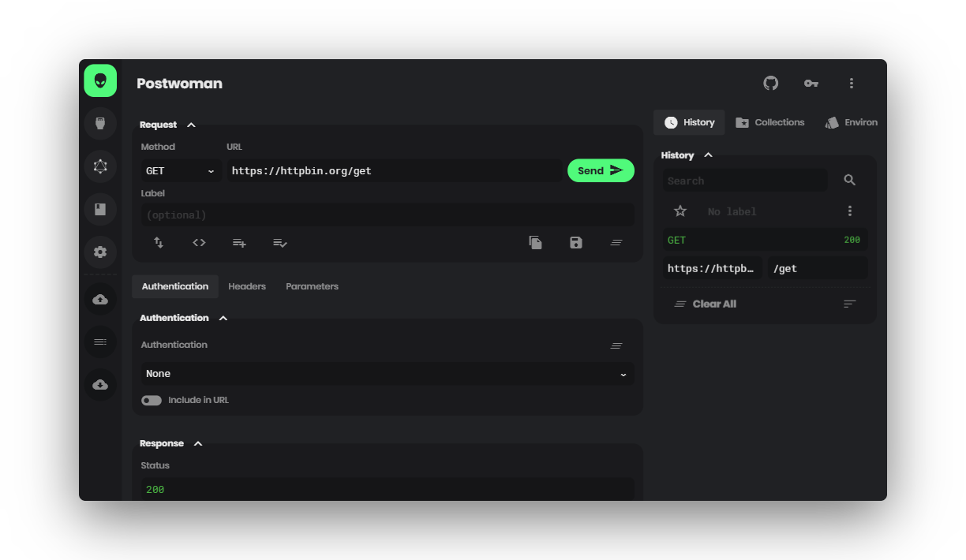The width and height of the screenshot is (966, 560).
Task: Open the GitHub repository icon at top right
Action: 770,83
